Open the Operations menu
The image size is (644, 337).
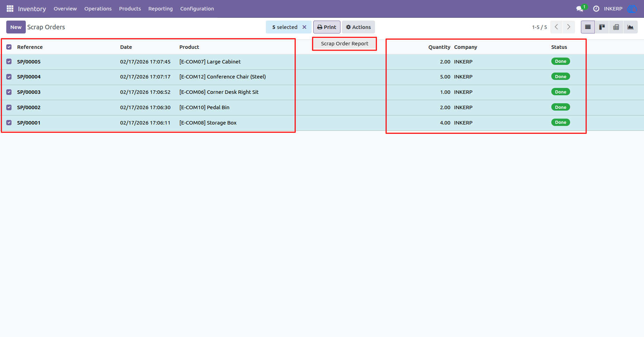pyautogui.click(x=98, y=9)
